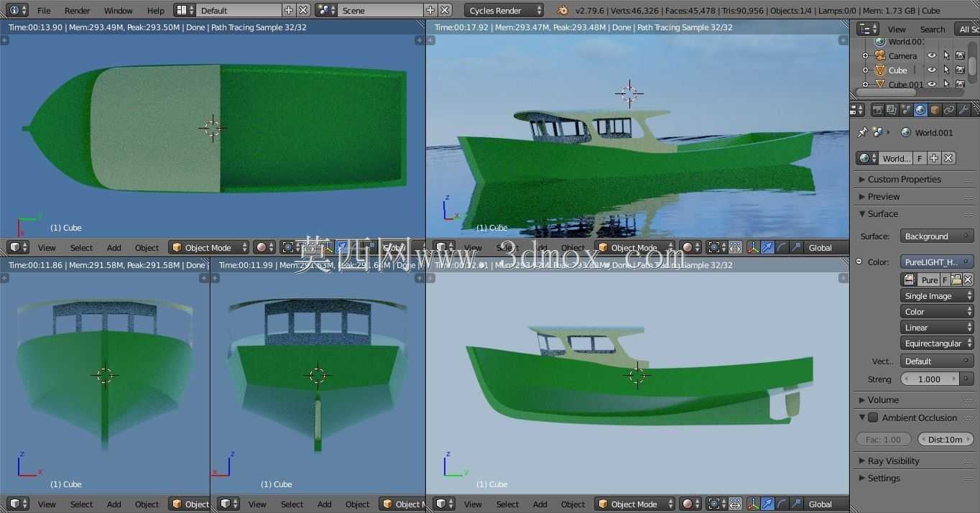Toggle Cube.001 visibility eye in outliner
980x513 pixels.
(932, 84)
